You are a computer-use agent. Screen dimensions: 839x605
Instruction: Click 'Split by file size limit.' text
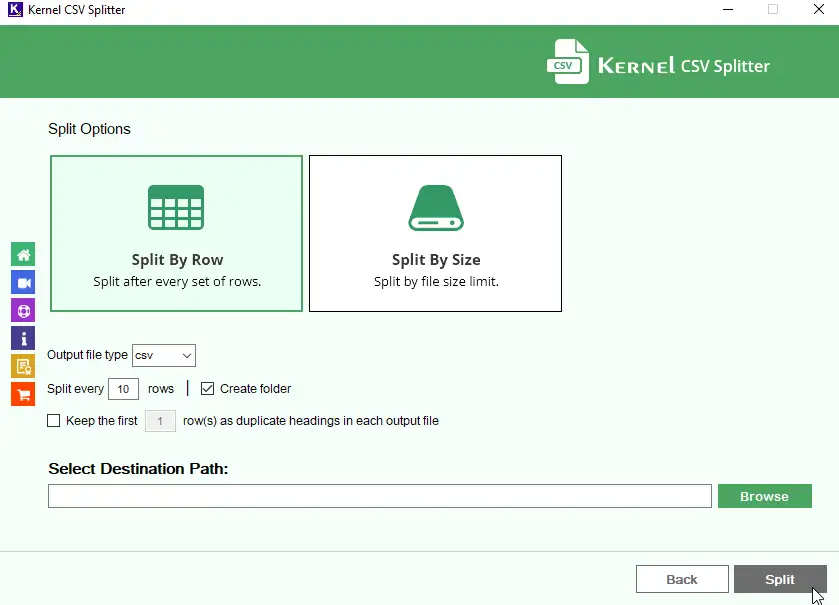click(436, 282)
